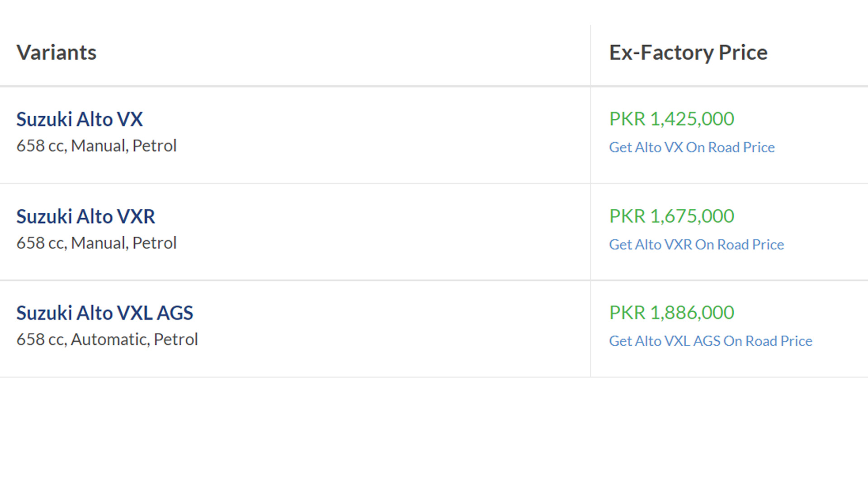Screen dimensions: 868x488
Task: Select the PKR 1,675,000 price text
Action: pos(671,216)
